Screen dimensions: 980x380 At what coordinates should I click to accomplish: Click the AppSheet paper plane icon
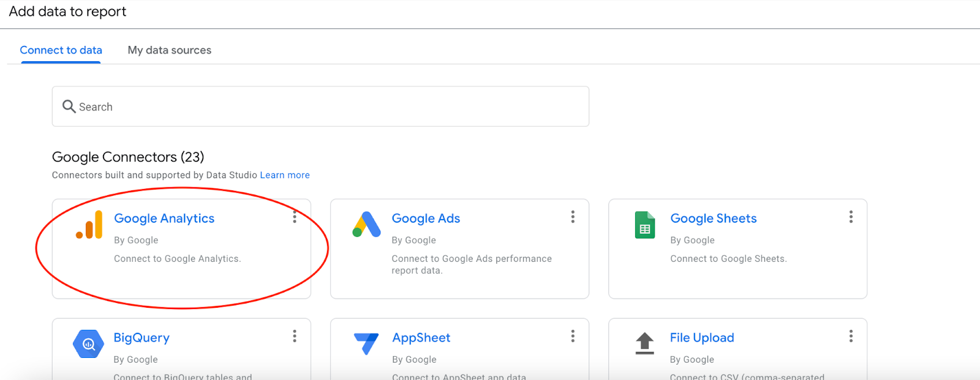(366, 344)
